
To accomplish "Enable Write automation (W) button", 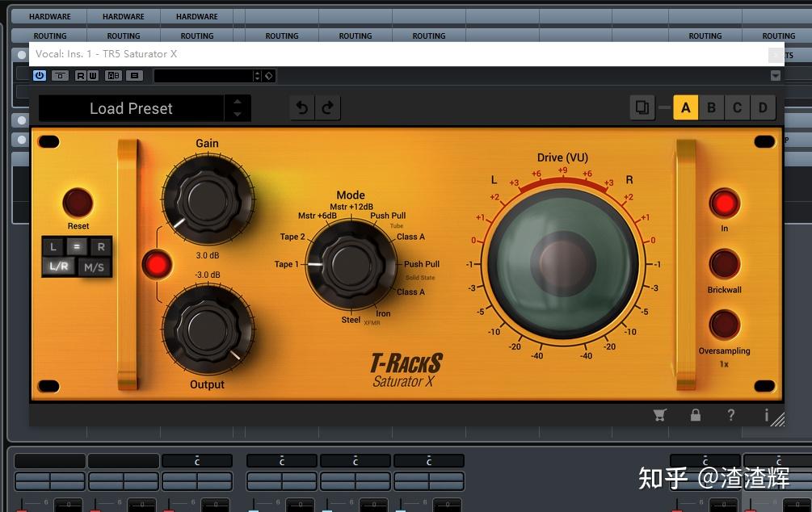I will point(92,76).
